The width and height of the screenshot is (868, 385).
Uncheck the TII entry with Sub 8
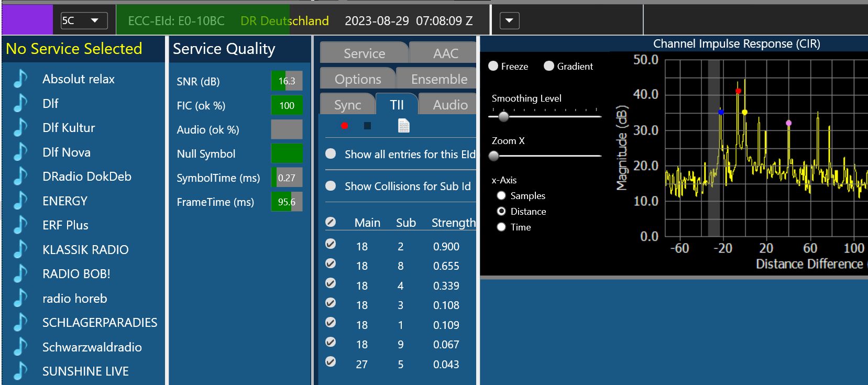click(331, 263)
